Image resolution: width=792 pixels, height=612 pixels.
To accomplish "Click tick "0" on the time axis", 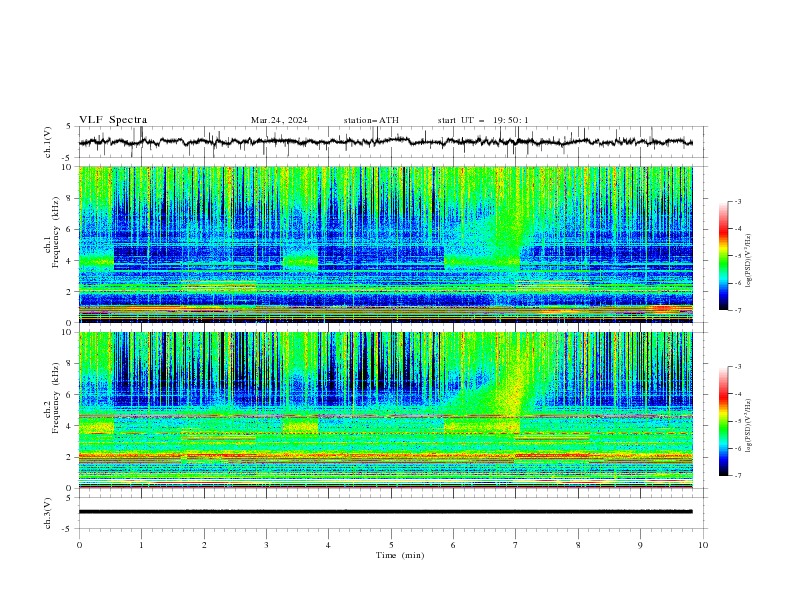I will pyautogui.click(x=79, y=545).
